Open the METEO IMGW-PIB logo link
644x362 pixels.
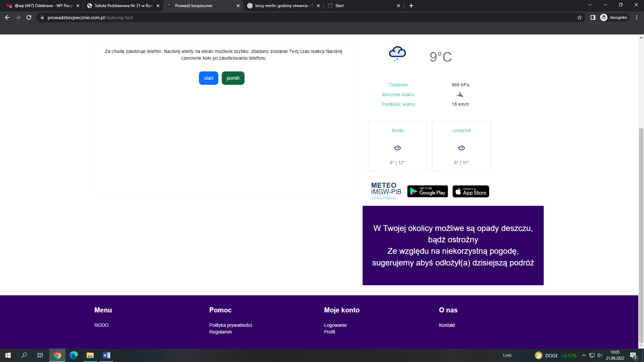[x=386, y=191]
